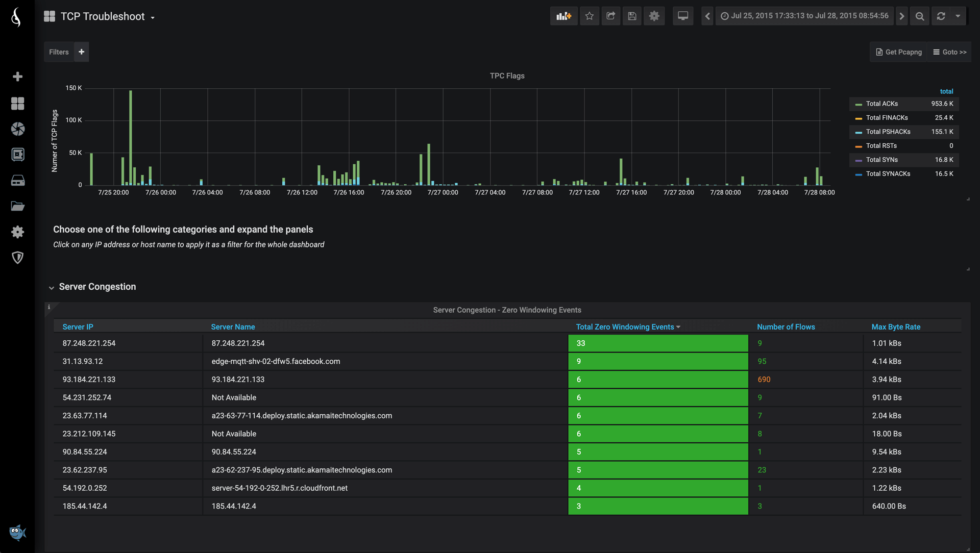Toggle Total PSHACKs series in legend
This screenshot has height=553, width=980.
point(888,132)
